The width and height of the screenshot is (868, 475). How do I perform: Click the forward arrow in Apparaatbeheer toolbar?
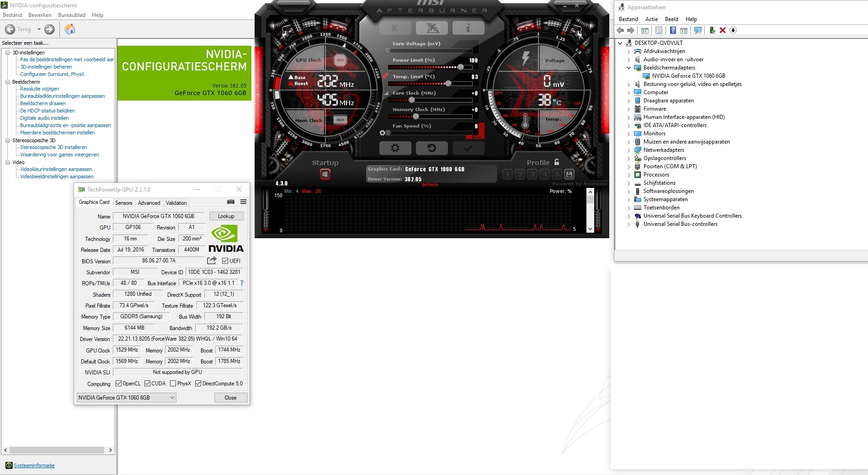pos(631,31)
